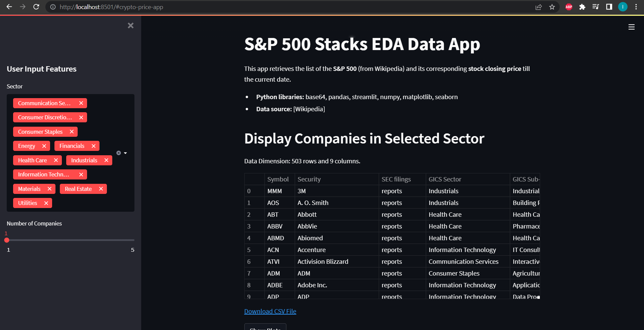The height and width of the screenshot is (330, 644).
Task: Clear all selected sectors
Action: 119,153
